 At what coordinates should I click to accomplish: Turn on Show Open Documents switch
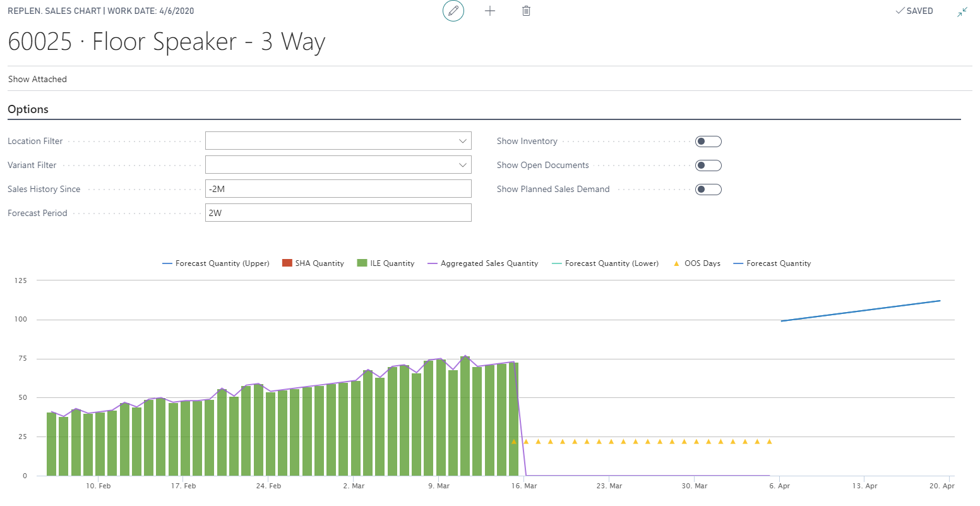tap(708, 166)
